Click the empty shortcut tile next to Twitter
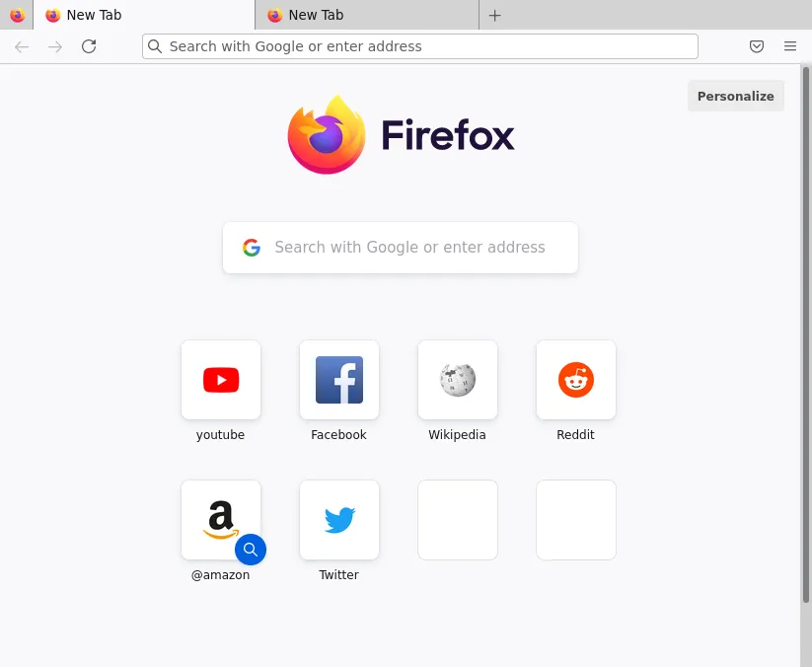The width and height of the screenshot is (812, 667). point(457,520)
